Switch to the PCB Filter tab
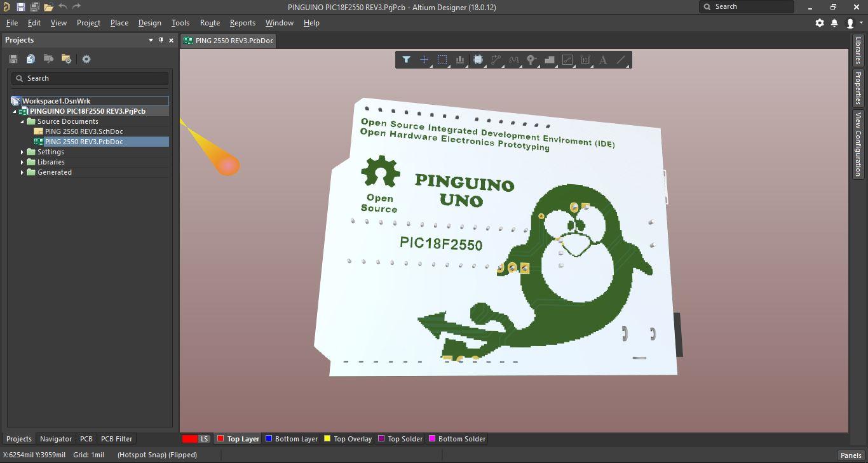868x463 pixels. (x=117, y=439)
